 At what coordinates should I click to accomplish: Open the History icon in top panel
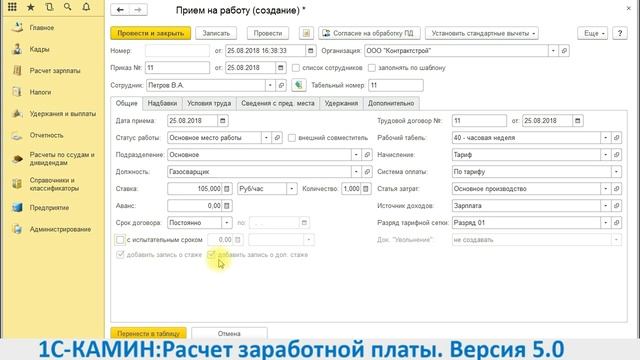(x=49, y=7)
